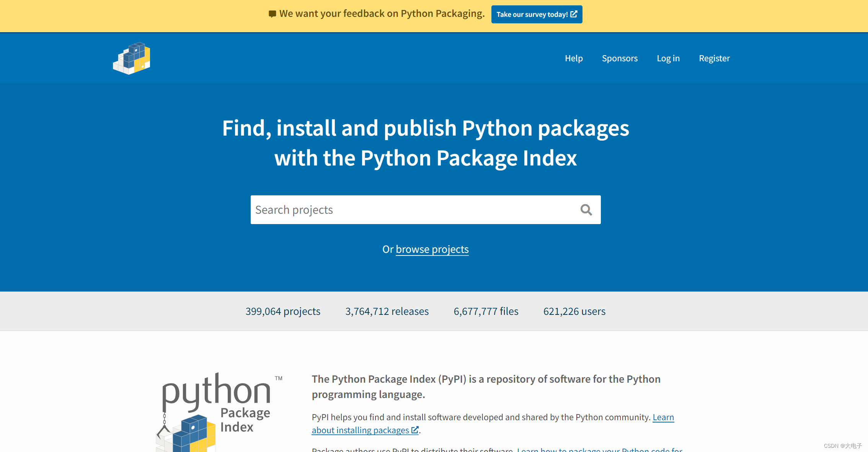Open the Help menu item
This screenshot has width=868, height=452.
point(574,58)
